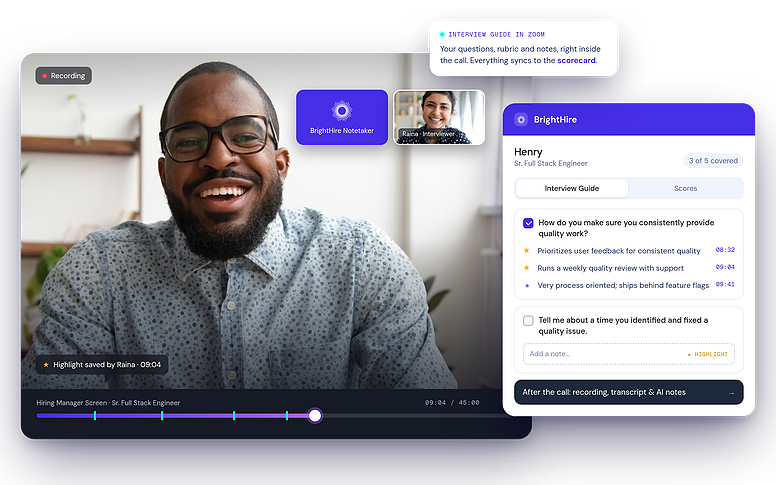The height and width of the screenshot is (485, 776).
Task: Click the purple dot beside Very process oriented
Action: (x=527, y=286)
